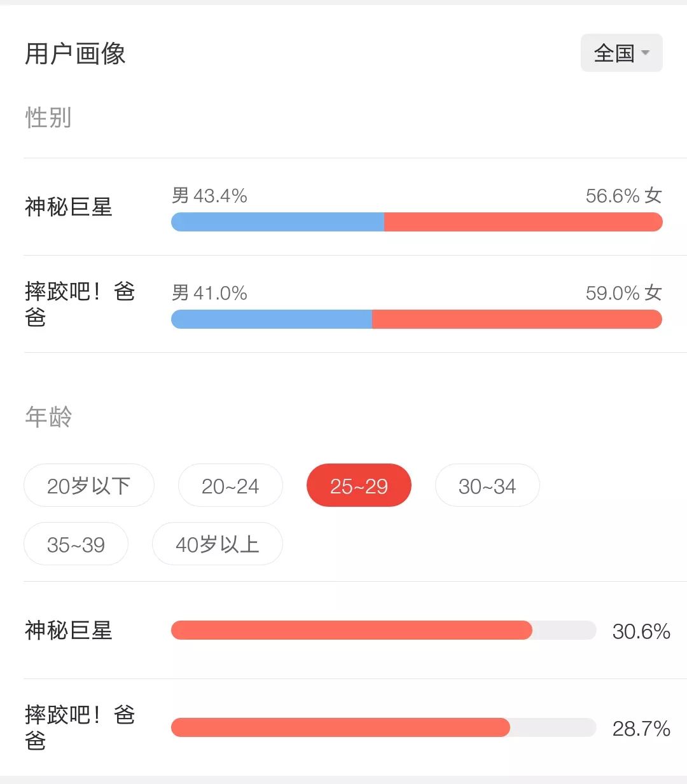Click the blue male bar for 神秘巨星
Screen dimensions: 687x784
point(277,222)
